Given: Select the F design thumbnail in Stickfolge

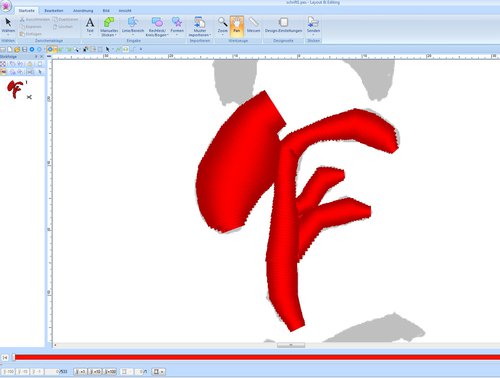Looking at the screenshot, I should (x=15, y=89).
